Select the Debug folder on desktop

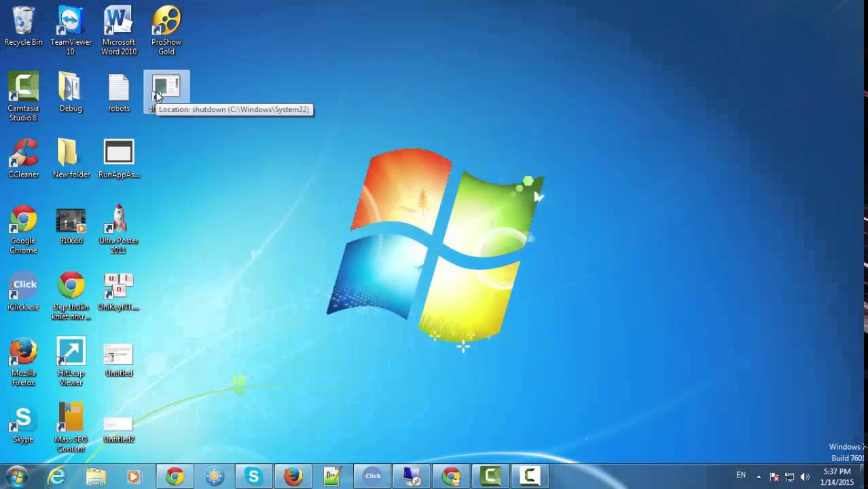tap(71, 92)
